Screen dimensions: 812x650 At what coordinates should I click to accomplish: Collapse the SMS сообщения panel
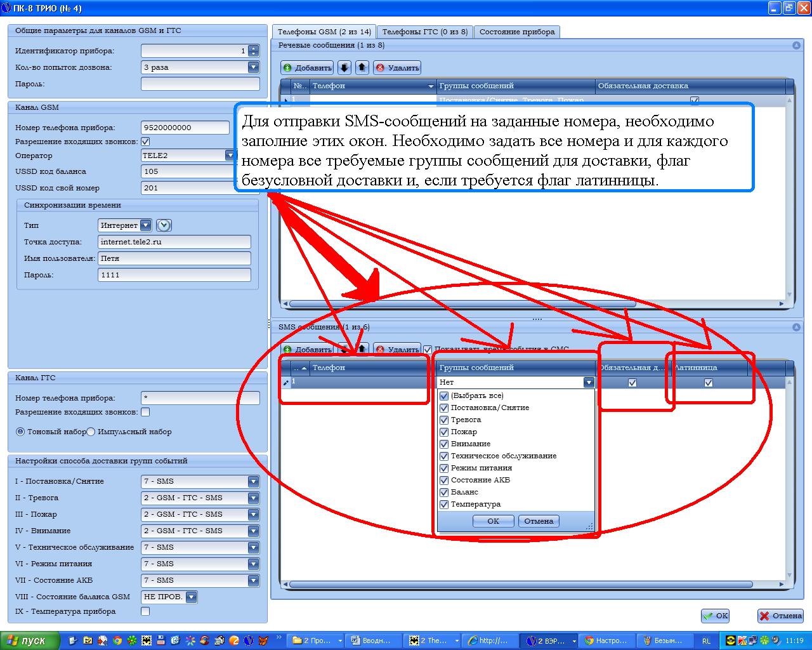pyautogui.click(x=796, y=328)
